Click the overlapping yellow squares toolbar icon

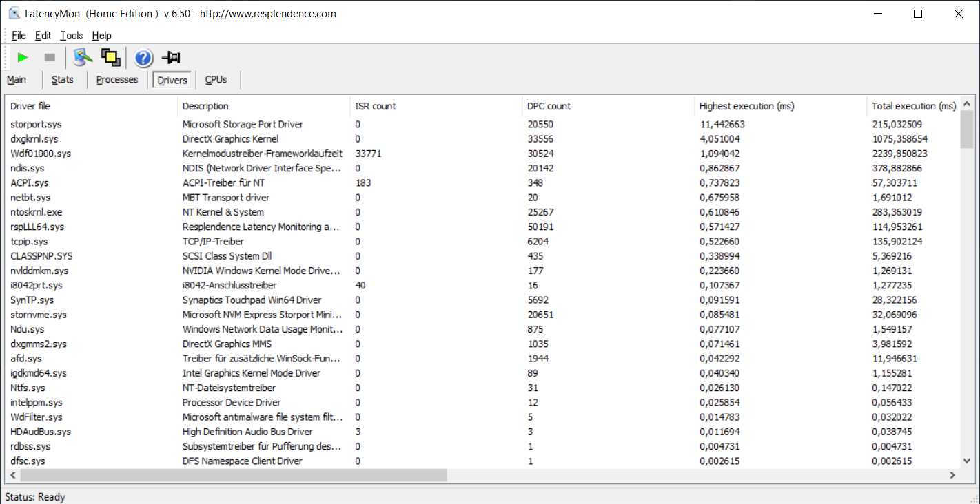110,58
